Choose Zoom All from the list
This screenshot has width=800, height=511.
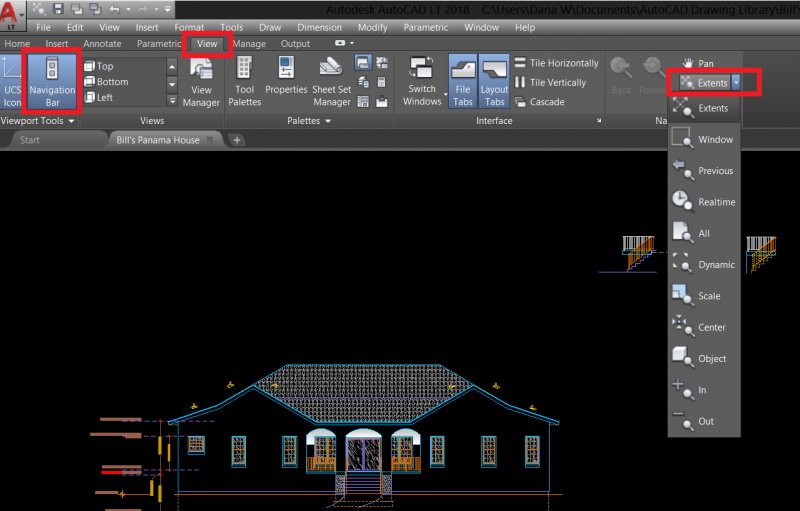704,233
